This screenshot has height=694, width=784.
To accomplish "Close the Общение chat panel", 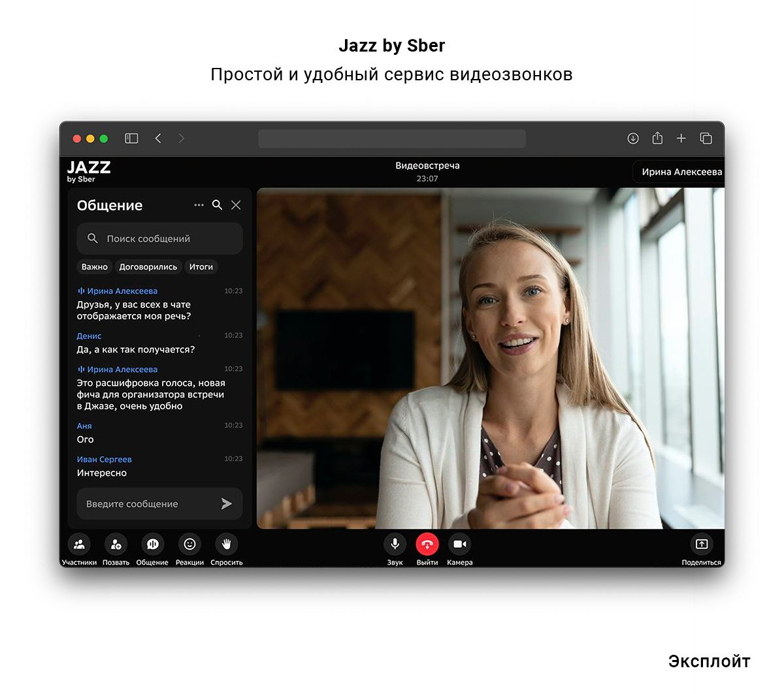I will coord(236,205).
